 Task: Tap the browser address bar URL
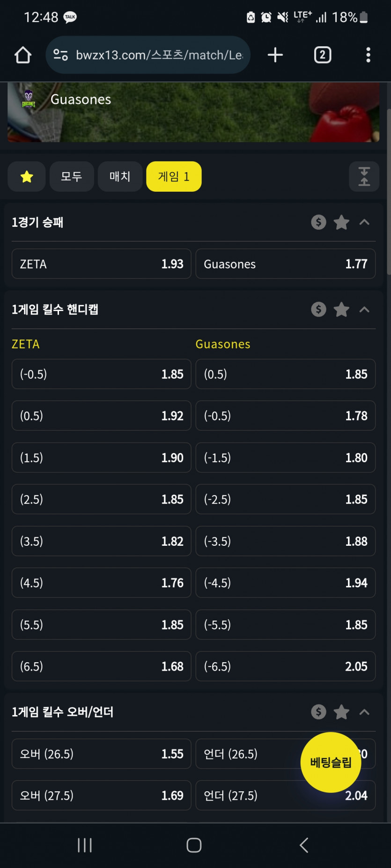(158, 55)
